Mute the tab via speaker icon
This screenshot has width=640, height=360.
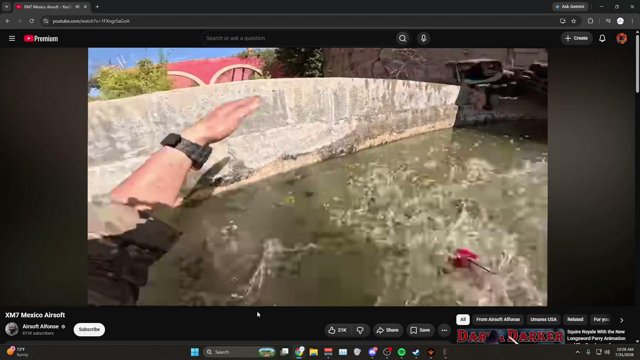coord(77,7)
